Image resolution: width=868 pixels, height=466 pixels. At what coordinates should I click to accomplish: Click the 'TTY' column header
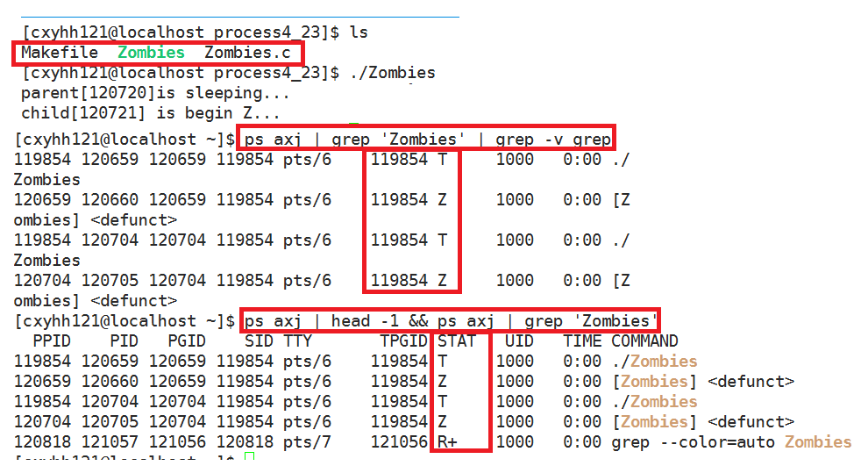point(298,341)
